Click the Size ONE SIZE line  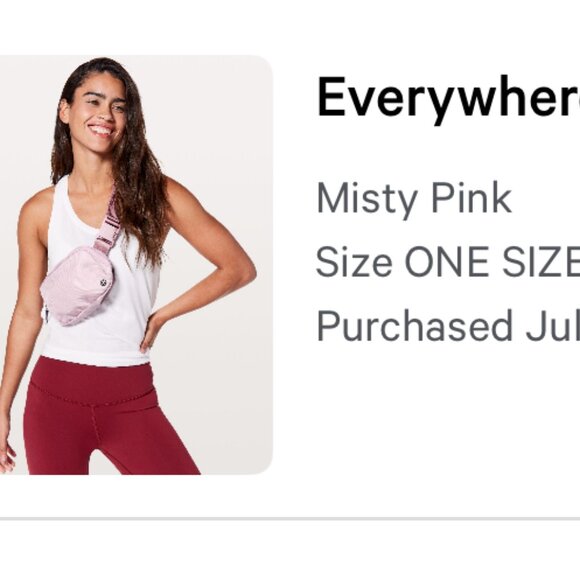pyautogui.click(x=448, y=262)
